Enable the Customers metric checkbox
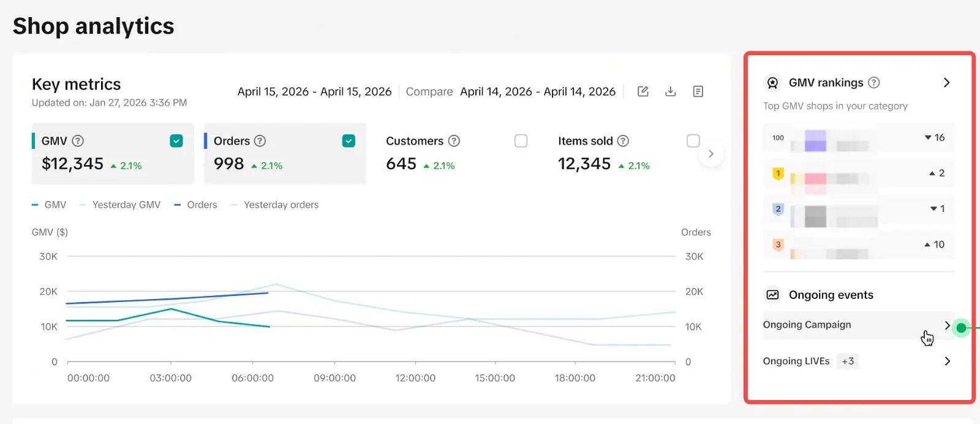Screen dimensions: 980x424 point(521,141)
